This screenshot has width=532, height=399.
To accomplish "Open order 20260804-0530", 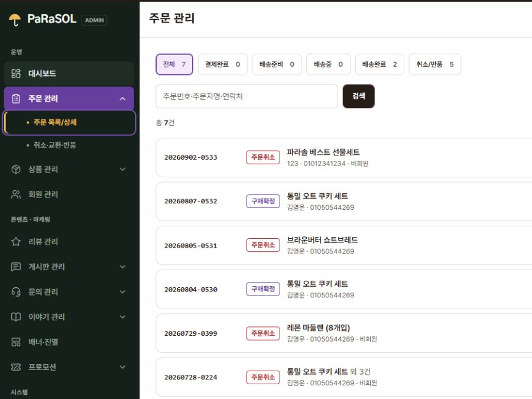I will coord(343,290).
